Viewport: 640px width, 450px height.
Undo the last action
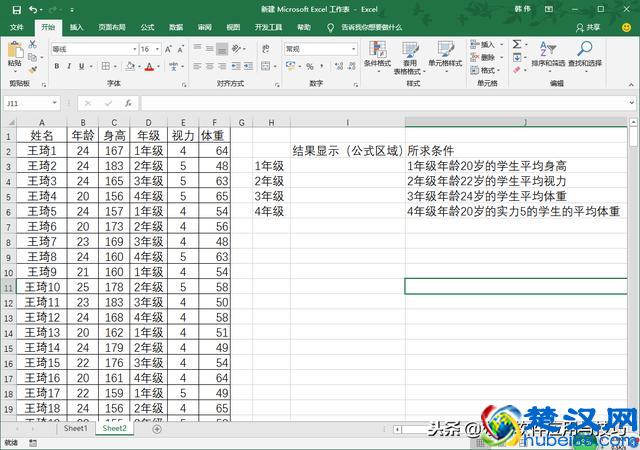pos(33,10)
